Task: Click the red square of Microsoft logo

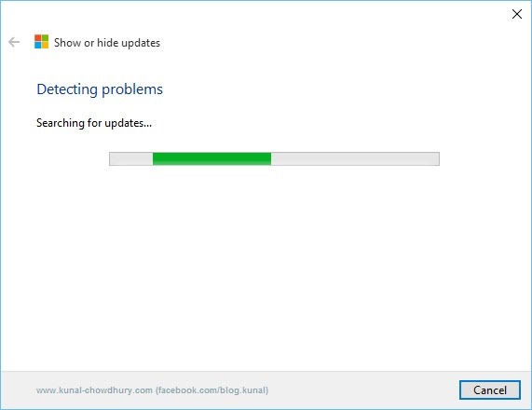Action: click(x=37, y=38)
